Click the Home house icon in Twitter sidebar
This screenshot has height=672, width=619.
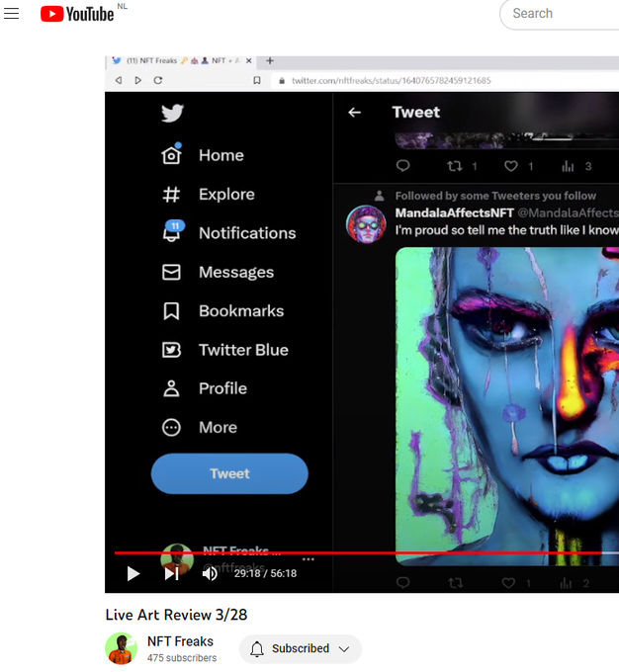(172, 154)
